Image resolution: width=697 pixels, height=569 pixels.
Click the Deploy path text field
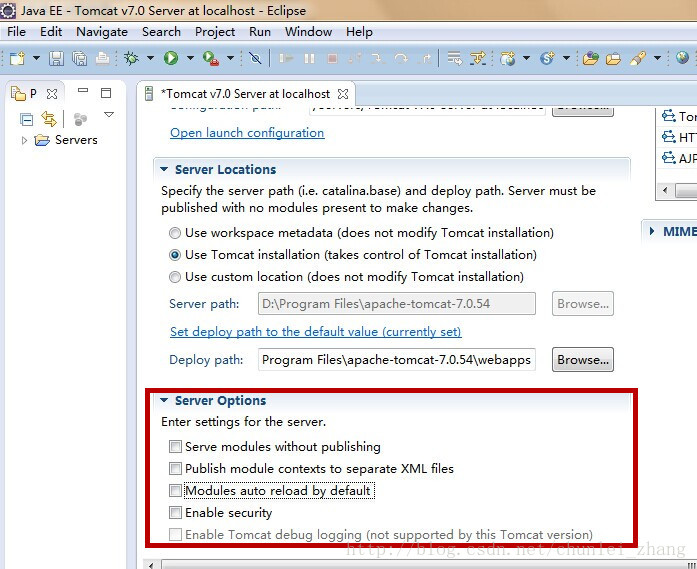[397, 360]
